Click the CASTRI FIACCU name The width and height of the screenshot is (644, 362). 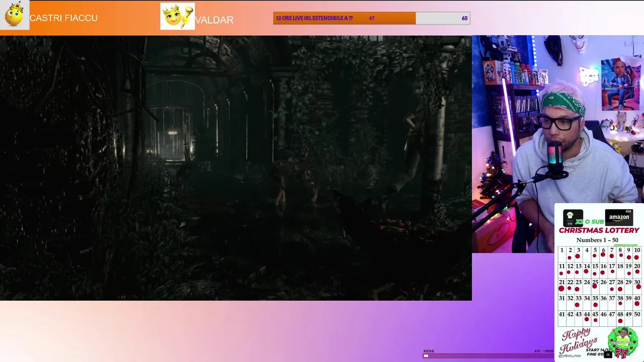click(x=63, y=18)
